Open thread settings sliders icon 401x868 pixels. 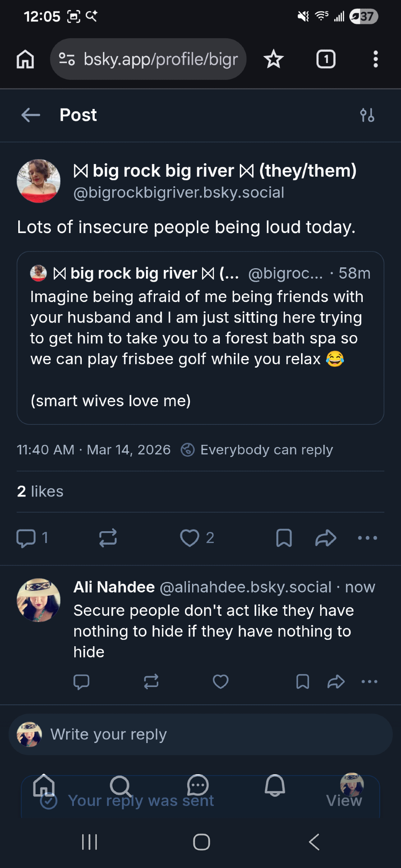(x=367, y=115)
